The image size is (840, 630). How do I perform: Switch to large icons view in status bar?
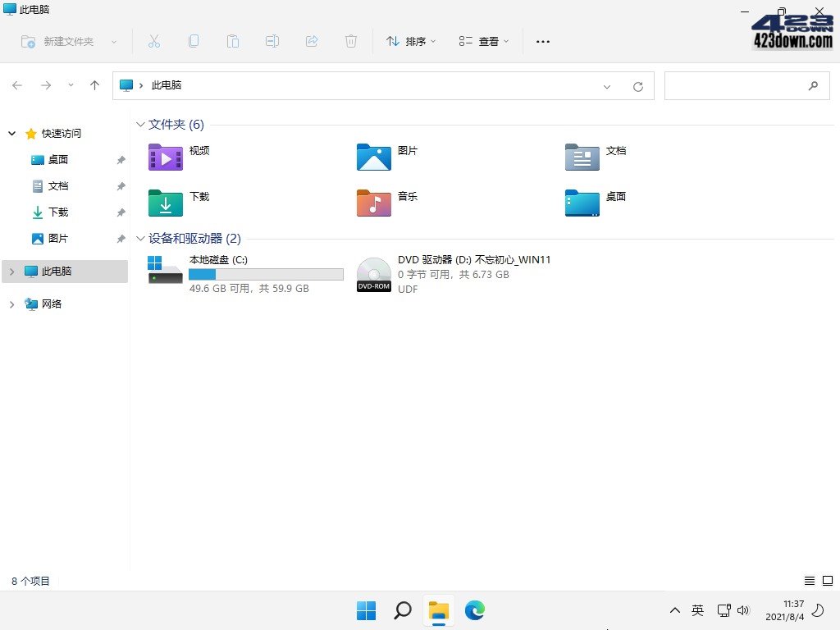827,581
